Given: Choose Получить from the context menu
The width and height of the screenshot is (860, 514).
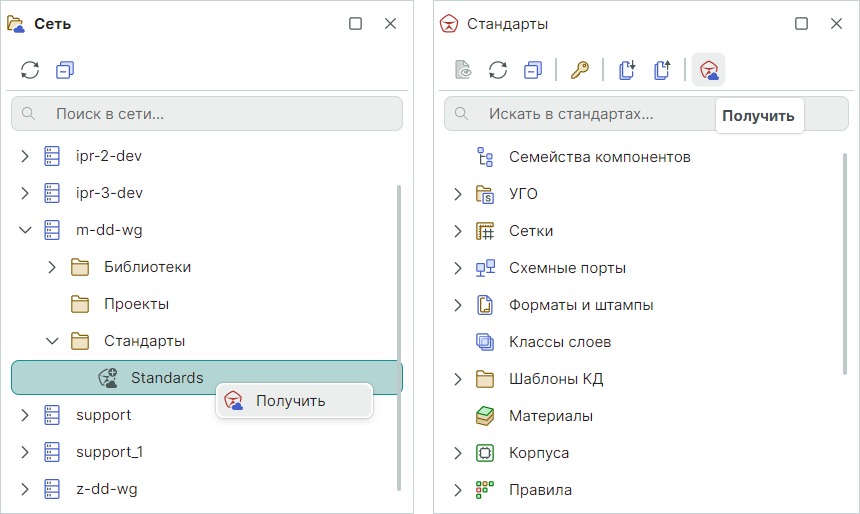Looking at the screenshot, I should 295,401.
